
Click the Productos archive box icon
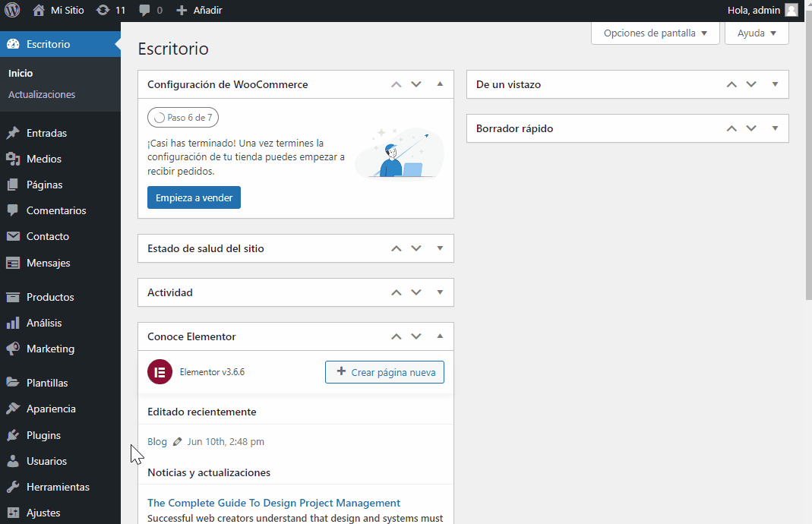[13, 297]
